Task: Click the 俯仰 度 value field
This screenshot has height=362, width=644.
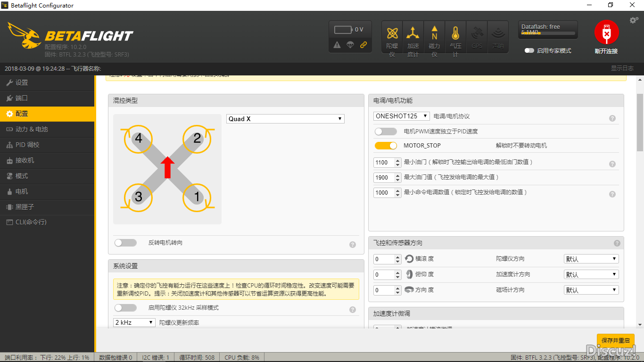Action: (x=387, y=275)
